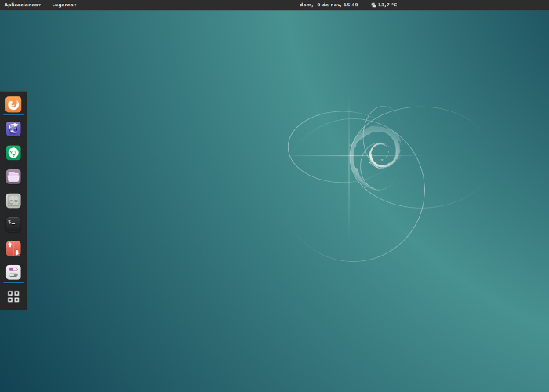Launch Firefox from the dock
The image size is (549, 392).
[x=13, y=104]
